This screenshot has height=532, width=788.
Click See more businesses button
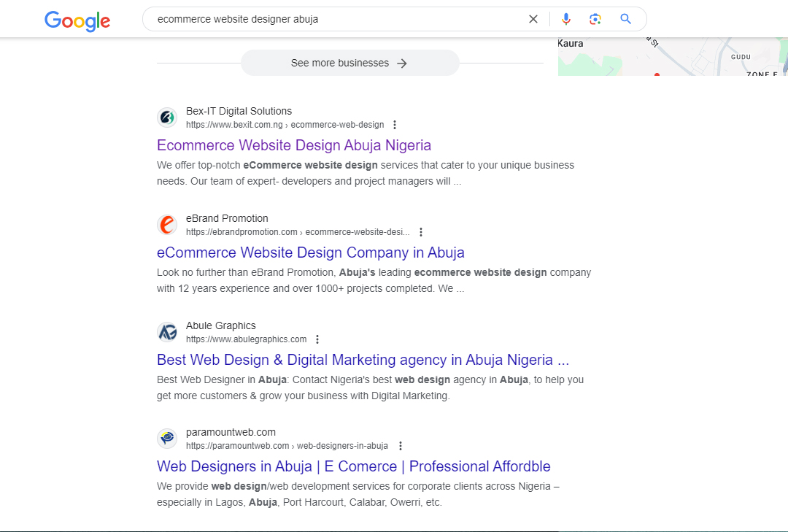(x=349, y=63)
